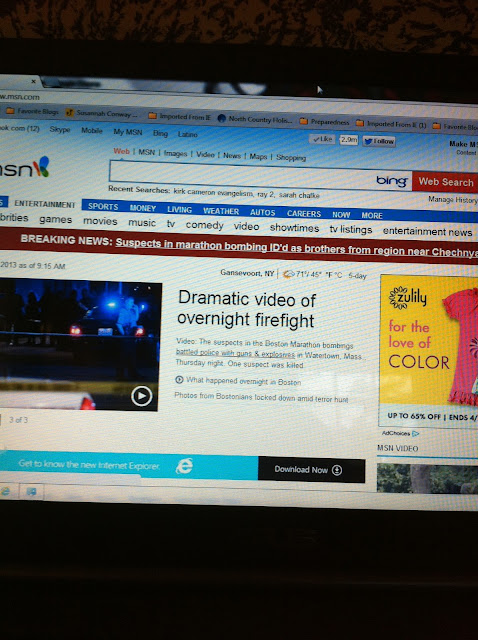Screen dimensions: 478x640
Task: Click Manage History link
Action: [x=453, y=200]
